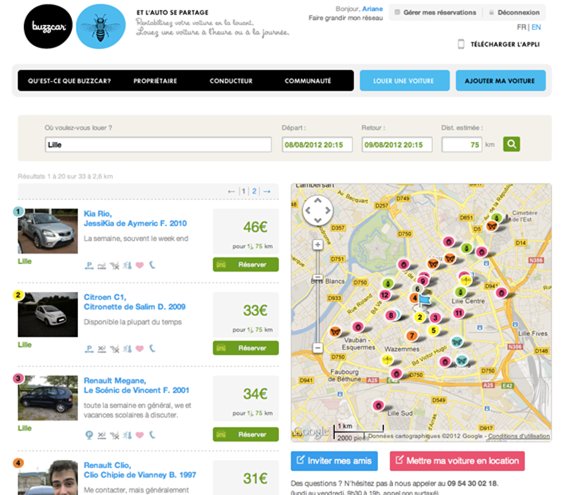Go to previous results page arrow

(231, 191)
